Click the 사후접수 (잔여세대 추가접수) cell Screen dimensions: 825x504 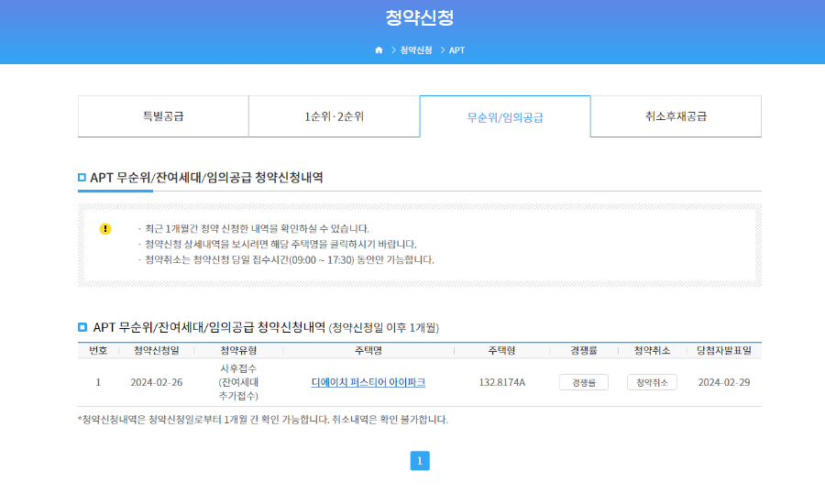[238, 382]
